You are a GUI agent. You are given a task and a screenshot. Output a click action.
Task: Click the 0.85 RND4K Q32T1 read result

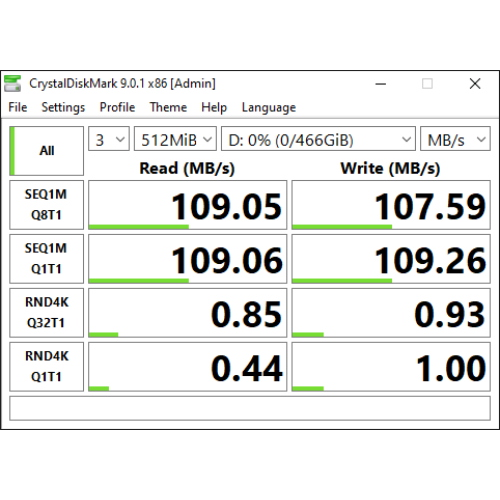(188, 313)
